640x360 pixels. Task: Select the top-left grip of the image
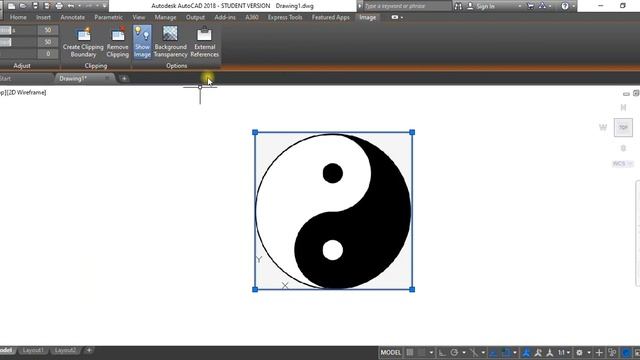click(255, 132)
